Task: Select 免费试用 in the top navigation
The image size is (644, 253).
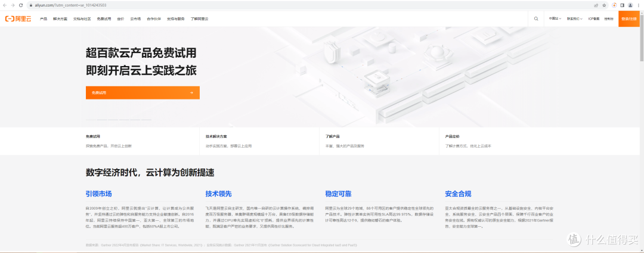Action: (104, 19)
